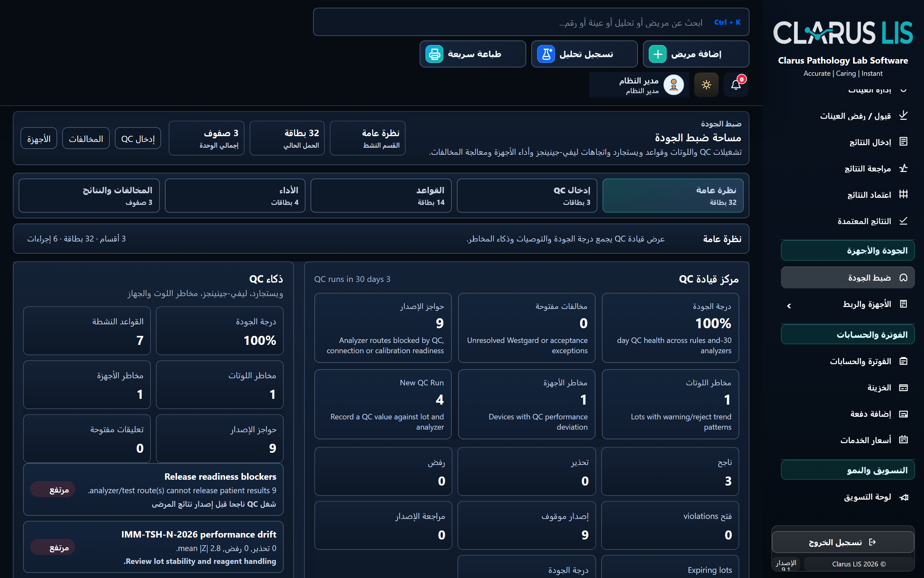Toggle light theme with sun icon
Viewport: 924px width, 578px height.
(x=706, y=85)
